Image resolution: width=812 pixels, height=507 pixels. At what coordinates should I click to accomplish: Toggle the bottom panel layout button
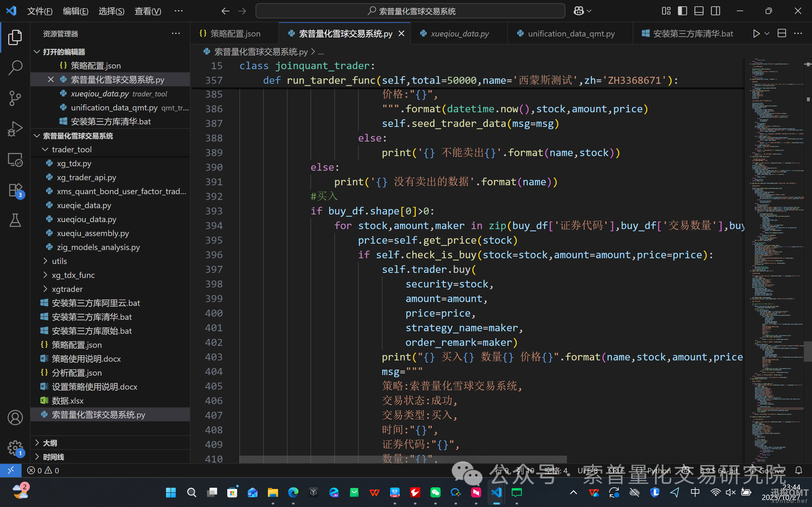pos(699,11)
